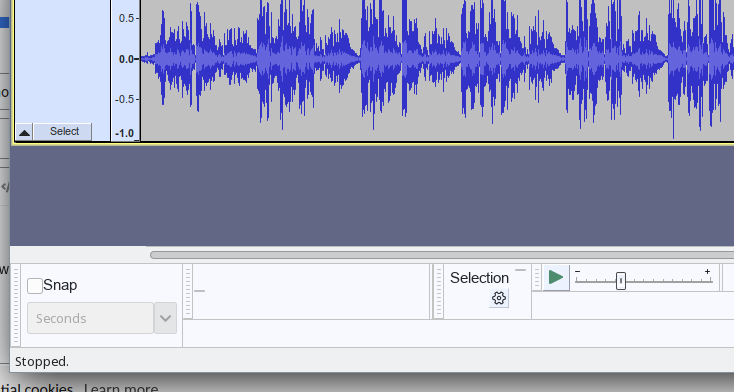Screen dimensions: 734x392
Task: Click the plus end of the speed slider
Action: click(x=707, y=272)
